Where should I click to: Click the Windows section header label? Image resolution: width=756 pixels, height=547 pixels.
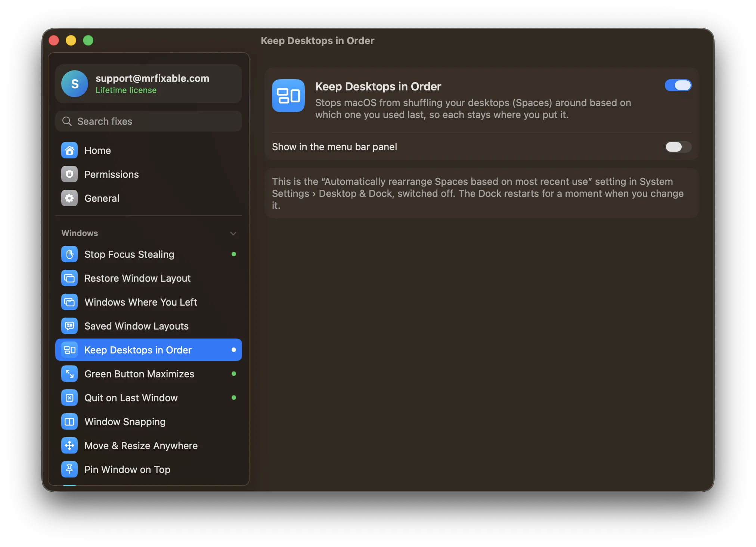[80, 233]
